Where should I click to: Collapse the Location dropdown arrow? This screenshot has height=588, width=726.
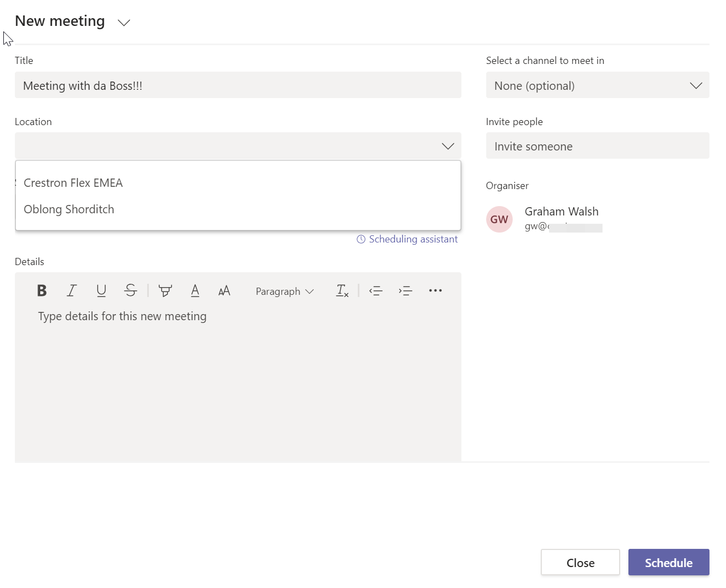tap(448, 146)
